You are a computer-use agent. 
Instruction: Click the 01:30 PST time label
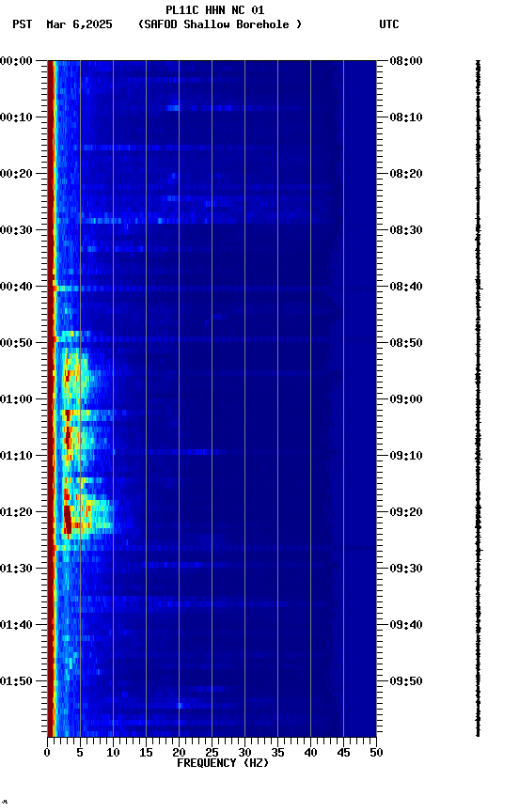pyautogui.click(x=16, y=570)
